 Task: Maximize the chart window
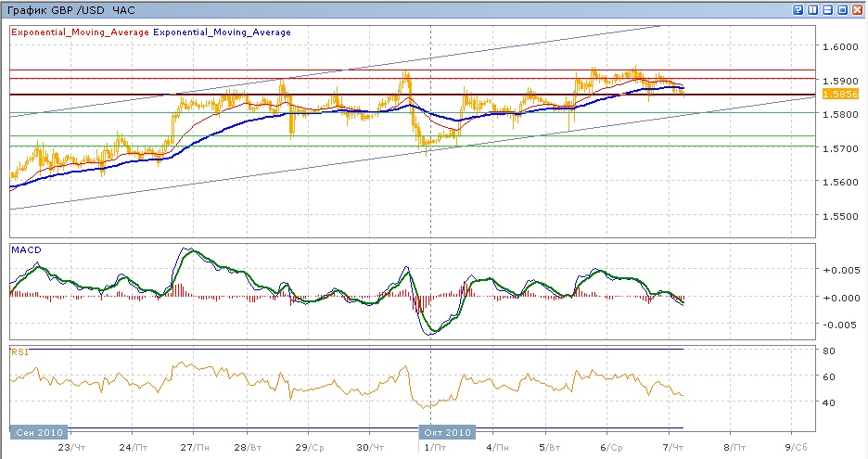pyautogui.click(x=843, y=9)
